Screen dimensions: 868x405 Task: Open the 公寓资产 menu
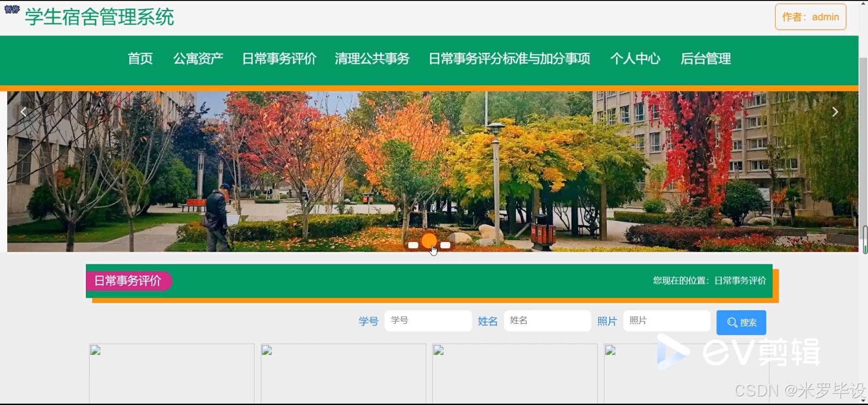(198, 59)
